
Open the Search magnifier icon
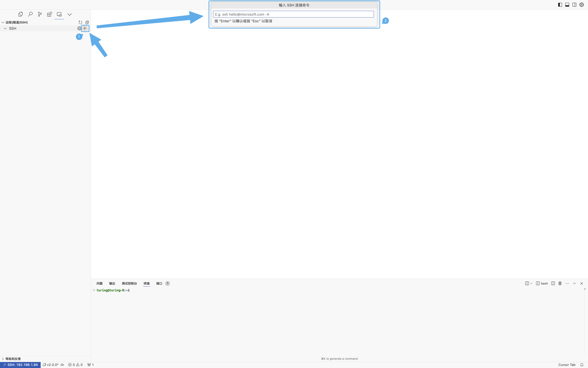[x=30, y=14]
